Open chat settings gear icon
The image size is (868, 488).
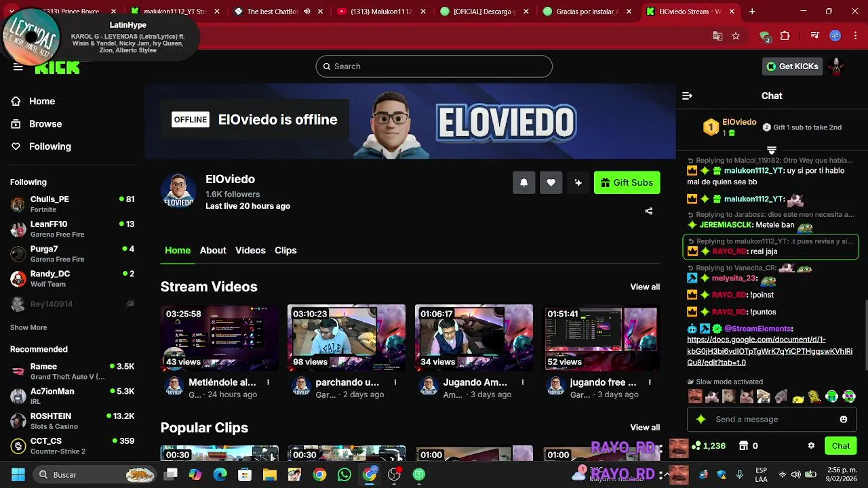pyautogui.click(x=811, y=446)
